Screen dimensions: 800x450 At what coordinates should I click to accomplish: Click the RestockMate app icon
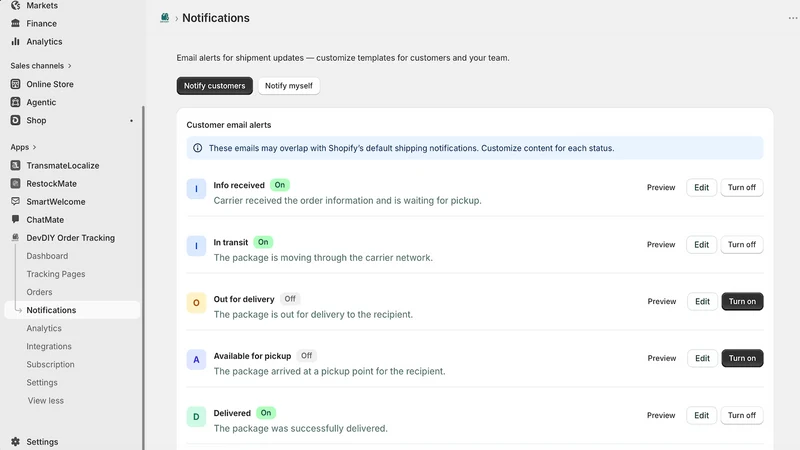[15, 183]
